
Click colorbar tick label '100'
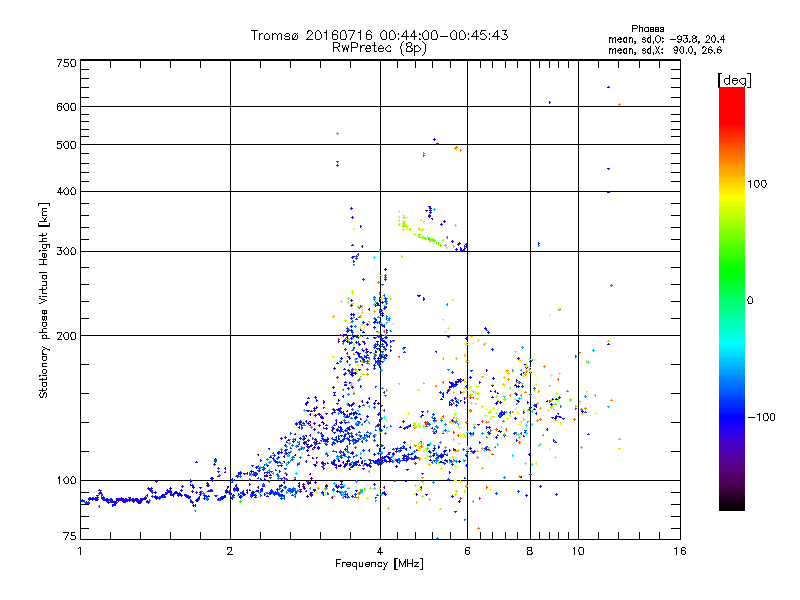coord(757,184)
